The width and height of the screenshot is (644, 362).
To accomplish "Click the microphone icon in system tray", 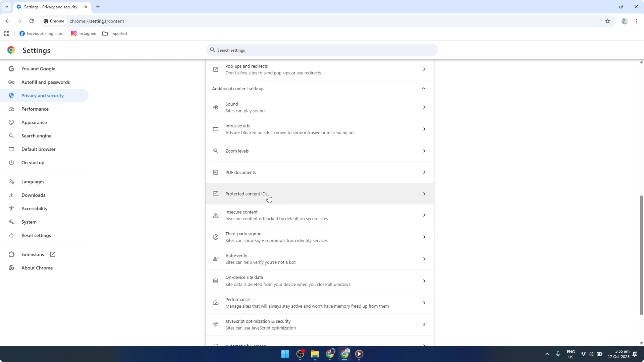I will [558, 354].
